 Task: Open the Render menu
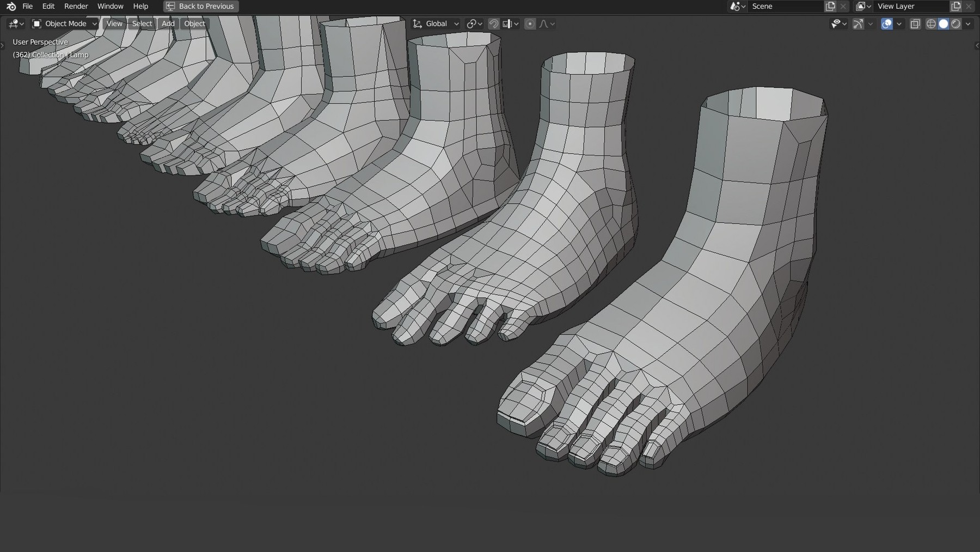click(x=76, y=6)
